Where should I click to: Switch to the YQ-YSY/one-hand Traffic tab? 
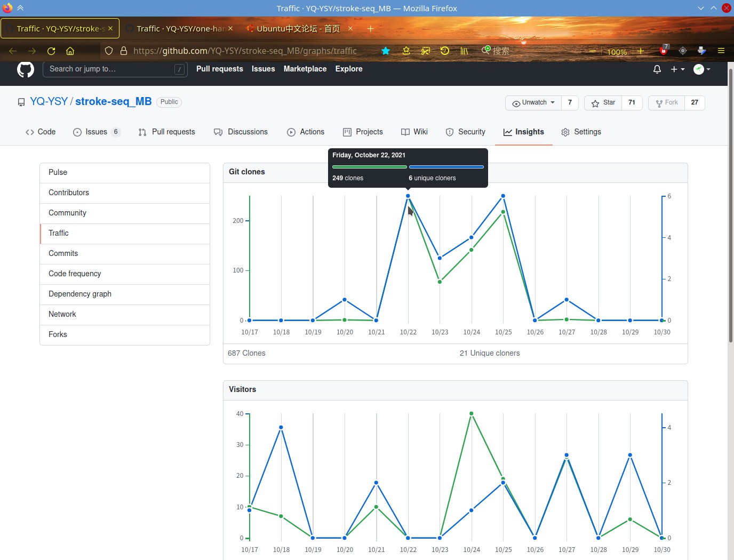(180, 29)
